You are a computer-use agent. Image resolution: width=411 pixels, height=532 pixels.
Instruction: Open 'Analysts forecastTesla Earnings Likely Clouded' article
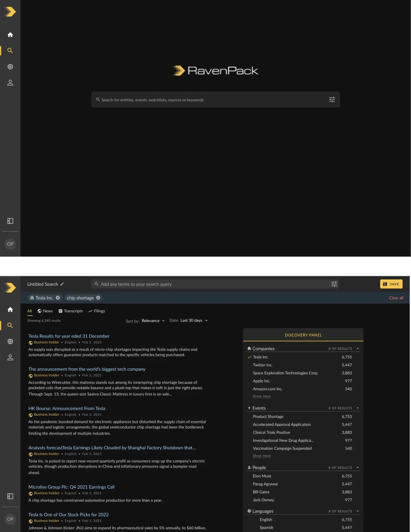pyautogui.click(x=112, y=448)
